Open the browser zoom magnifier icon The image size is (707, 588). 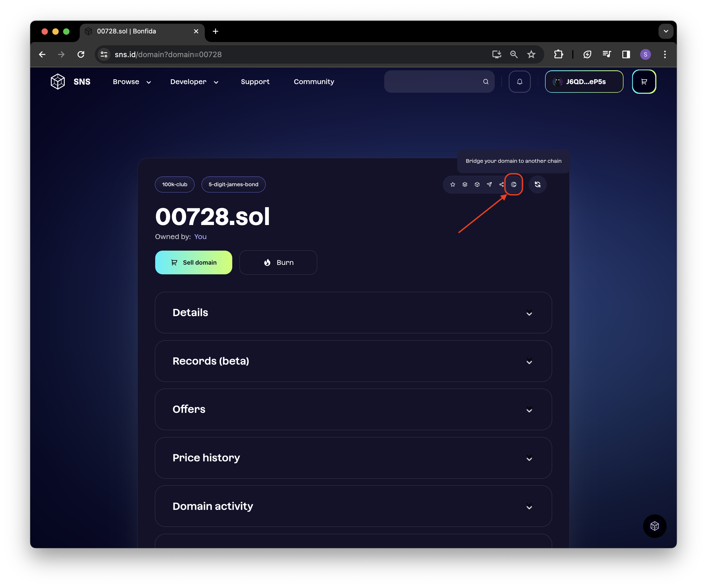pos(514,54)
